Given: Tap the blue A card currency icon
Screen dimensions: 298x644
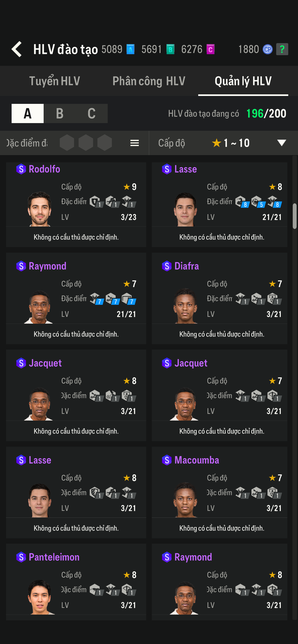Looking at the screenshot, I should 130,49.
